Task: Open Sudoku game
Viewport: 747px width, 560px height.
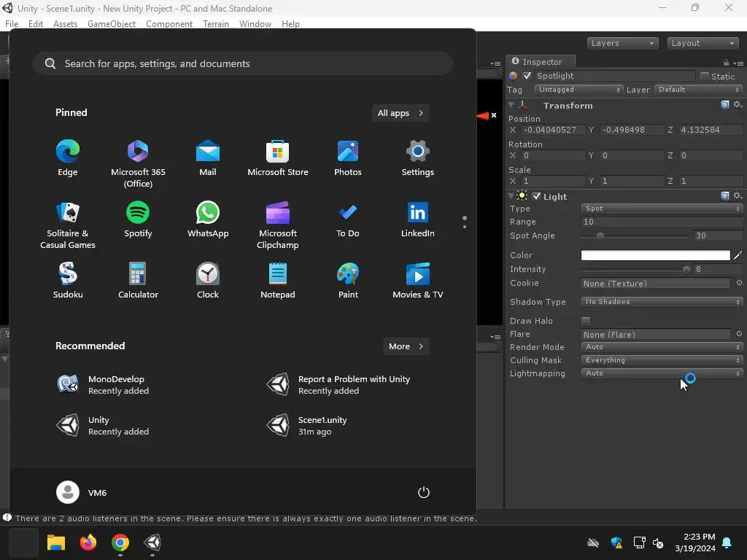Action: [x=68, y=281]
